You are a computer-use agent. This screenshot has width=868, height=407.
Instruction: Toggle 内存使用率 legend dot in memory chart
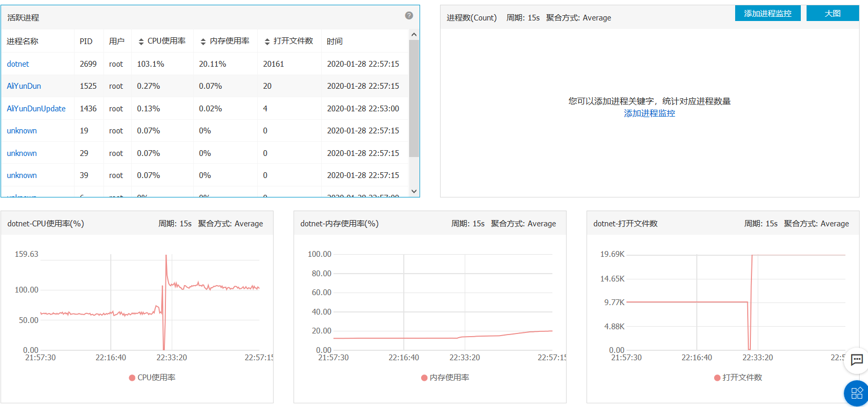[424, 378]
